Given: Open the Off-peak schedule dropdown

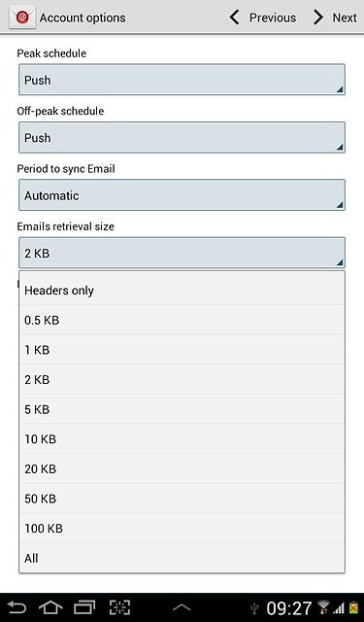Looking at the screenshot, I should point(182,138).
